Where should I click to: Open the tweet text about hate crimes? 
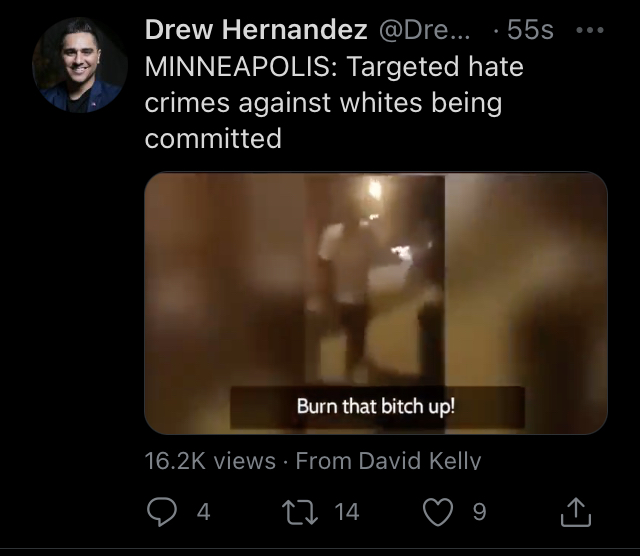coord(334,102)
